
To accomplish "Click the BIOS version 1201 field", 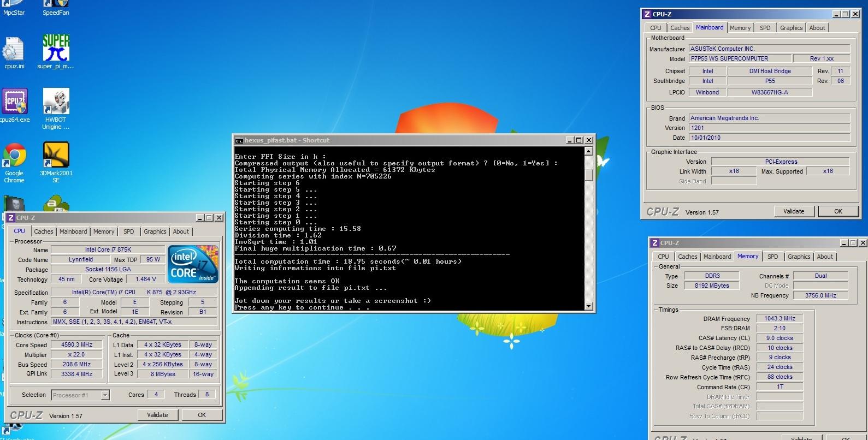I will pyautogui.click(x=769, y=128).
